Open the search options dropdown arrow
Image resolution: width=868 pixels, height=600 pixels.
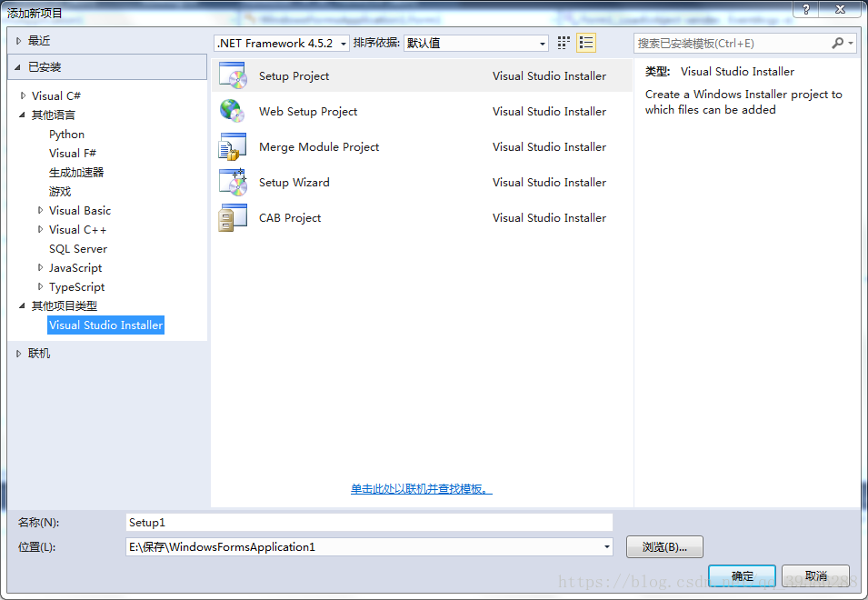pos(851,43)
